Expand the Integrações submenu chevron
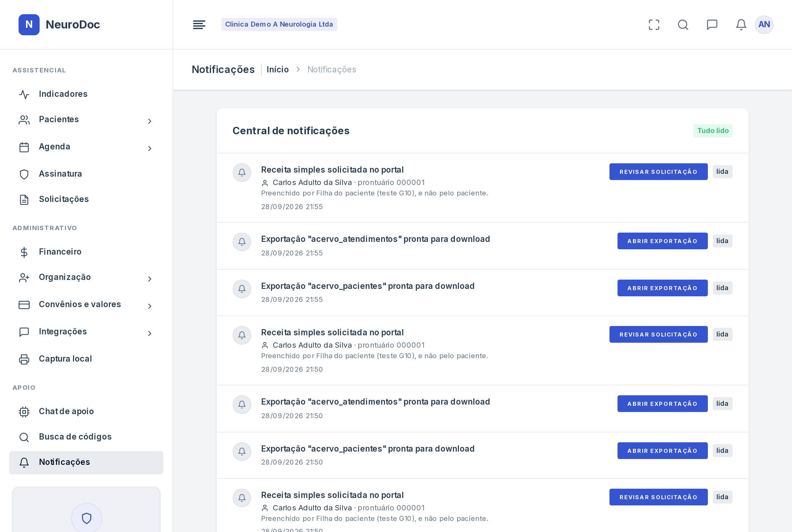The width and height of the screenshot is (792, 532). pos(150,333)
